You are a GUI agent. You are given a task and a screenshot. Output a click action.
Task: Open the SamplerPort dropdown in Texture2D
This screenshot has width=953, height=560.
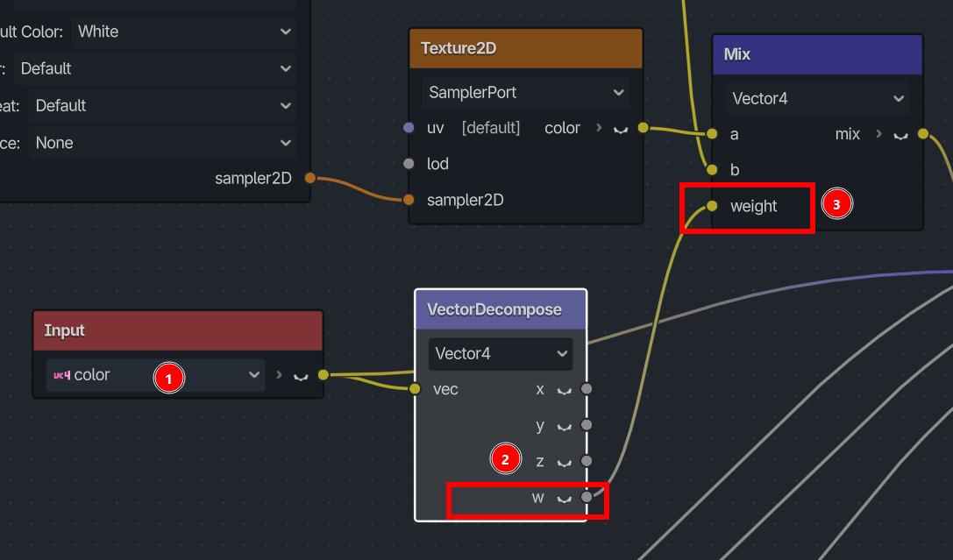pyautogui.click(x=526, y=92)
